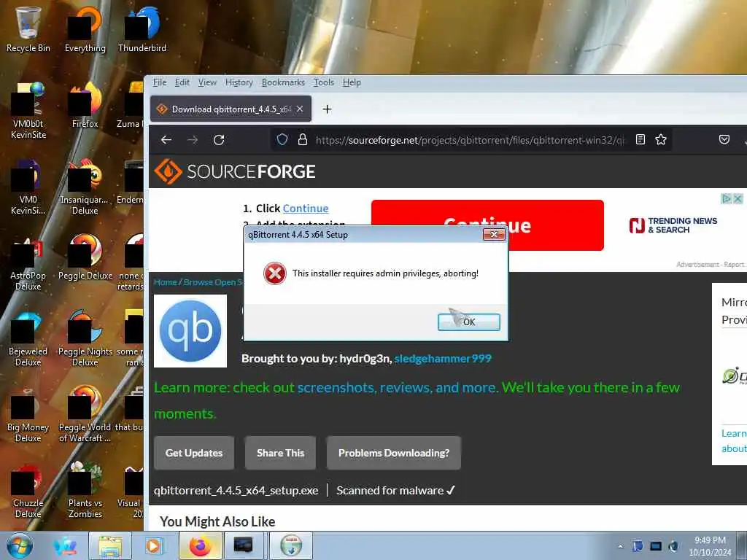Screen dimensions: 747x560
Task: Open AstroPop Deluxe desktop icon
Action: [28, 262]
